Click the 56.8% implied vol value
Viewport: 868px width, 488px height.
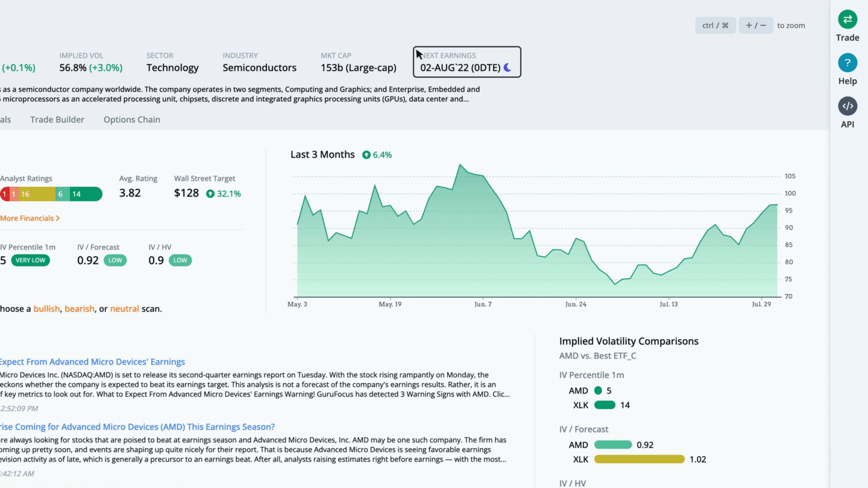72,67
